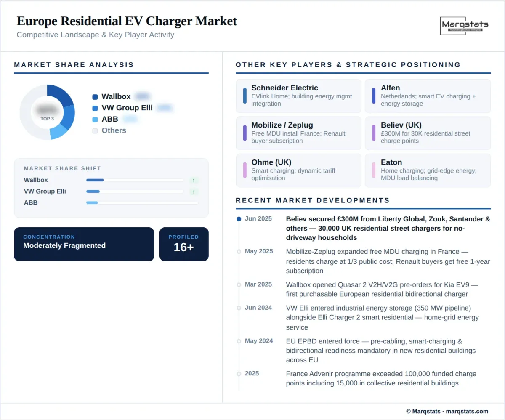The width and height of the screenshot is (505, 420).
Task: Toggle the May 2024 timeline dot
Action: (238, 341)
